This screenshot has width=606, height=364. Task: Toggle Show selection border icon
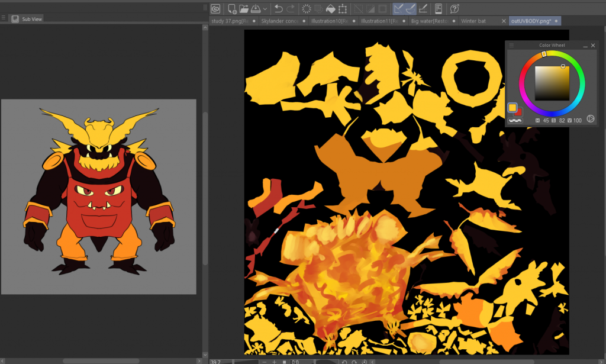383,8
